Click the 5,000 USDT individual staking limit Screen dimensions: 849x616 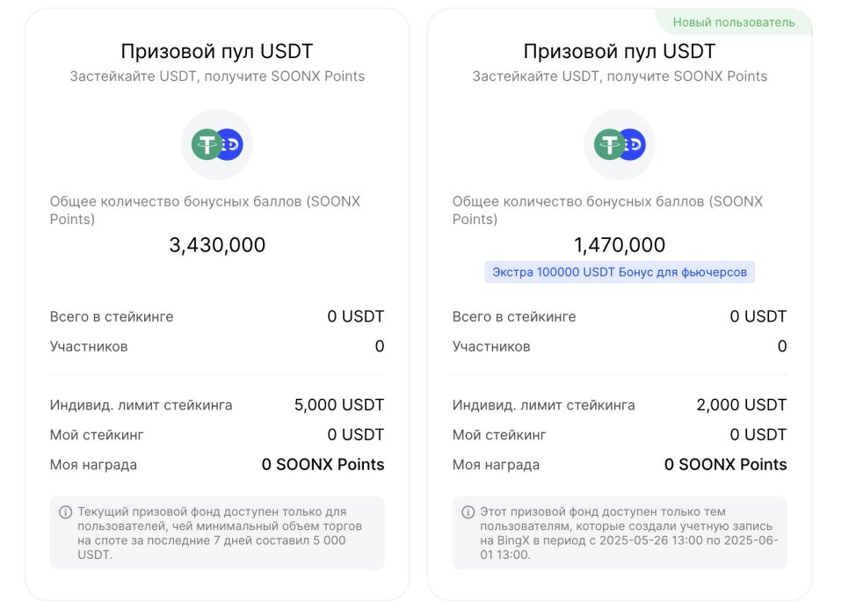click(339, 405)
